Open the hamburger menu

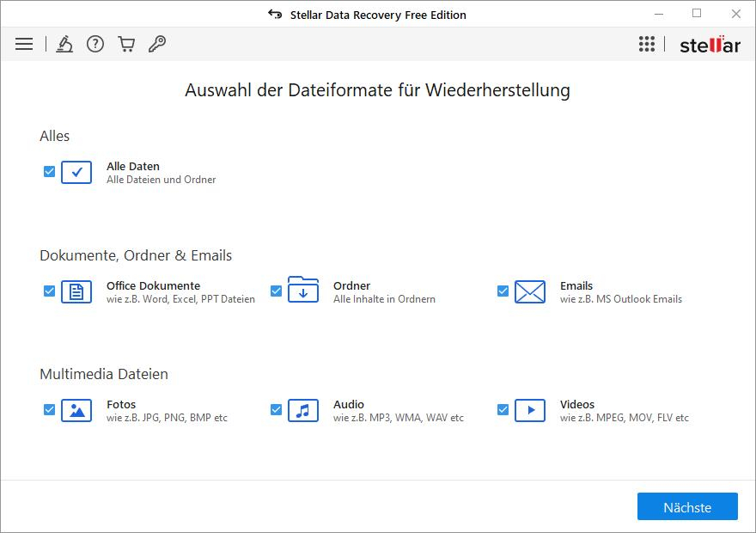point(24,43)
